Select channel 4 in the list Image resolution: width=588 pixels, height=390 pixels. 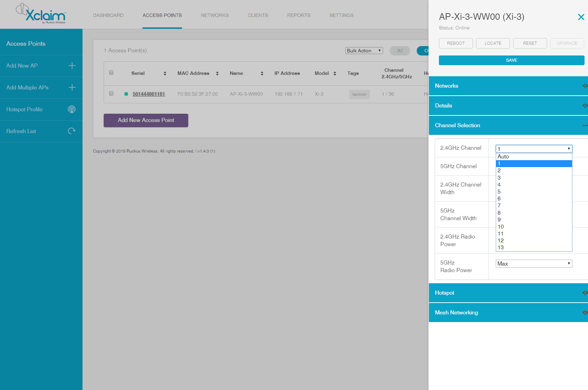[x=534, y=185]
